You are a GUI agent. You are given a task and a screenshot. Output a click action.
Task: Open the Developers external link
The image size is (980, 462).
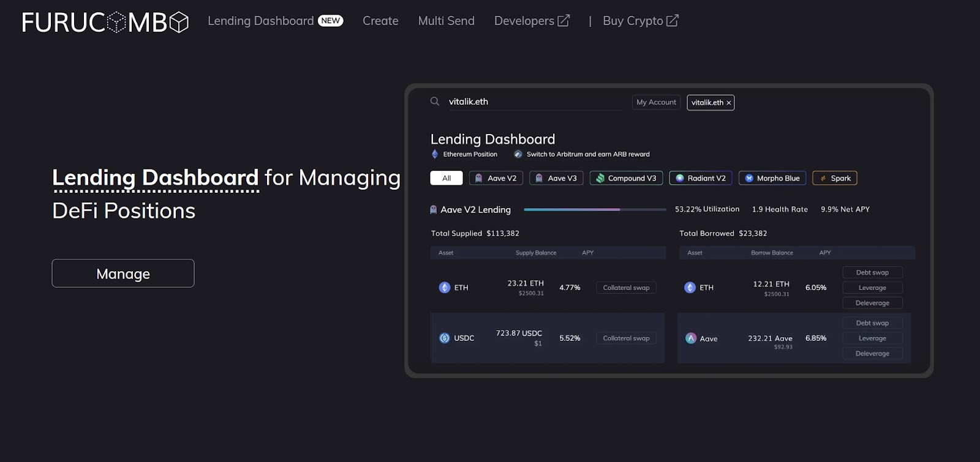[532, 21]
